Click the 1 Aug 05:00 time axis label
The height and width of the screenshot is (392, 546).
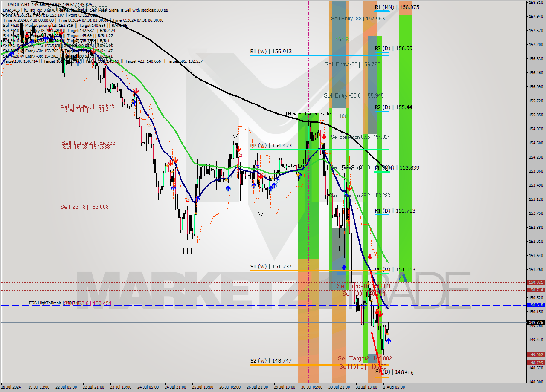(394, 387)
